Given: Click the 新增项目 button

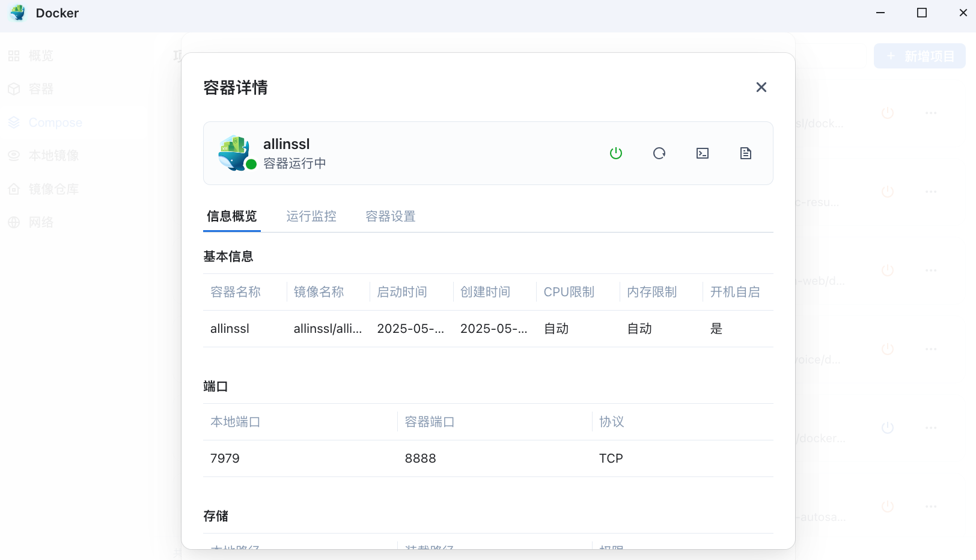Looking at the screenshot, I should click(919, 56).
